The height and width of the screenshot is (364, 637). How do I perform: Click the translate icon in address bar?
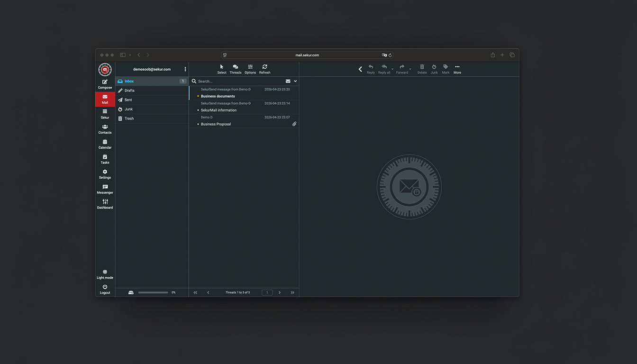[x=384, y=55]
